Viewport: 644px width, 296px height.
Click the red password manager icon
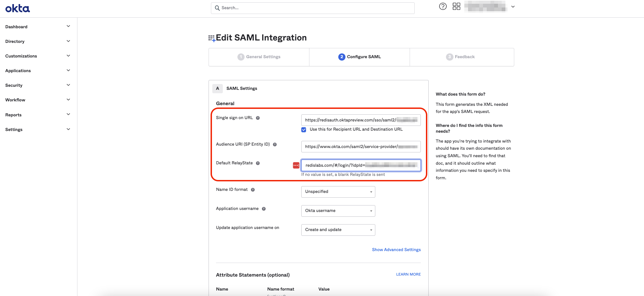click(x=296, y=165)
